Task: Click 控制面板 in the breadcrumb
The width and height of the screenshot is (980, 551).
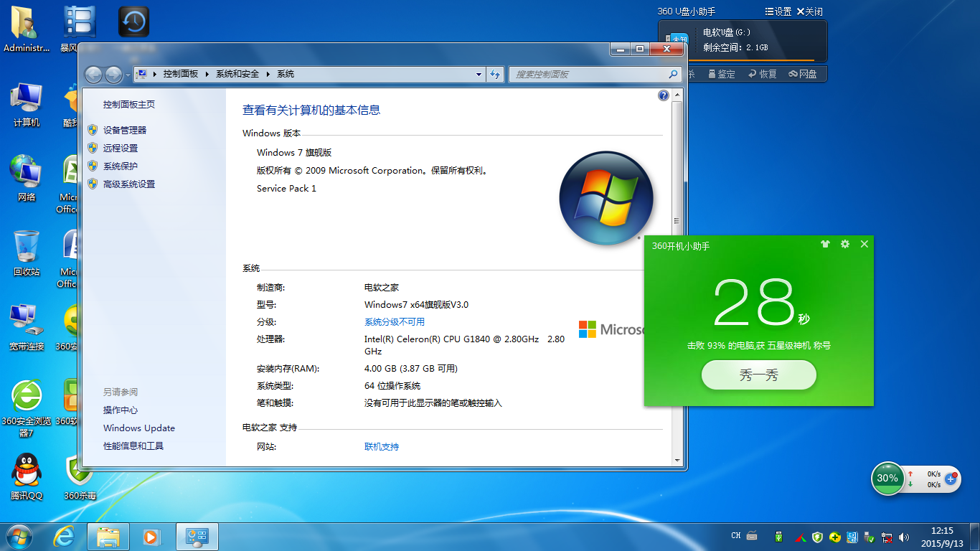Action: (181, 74)
